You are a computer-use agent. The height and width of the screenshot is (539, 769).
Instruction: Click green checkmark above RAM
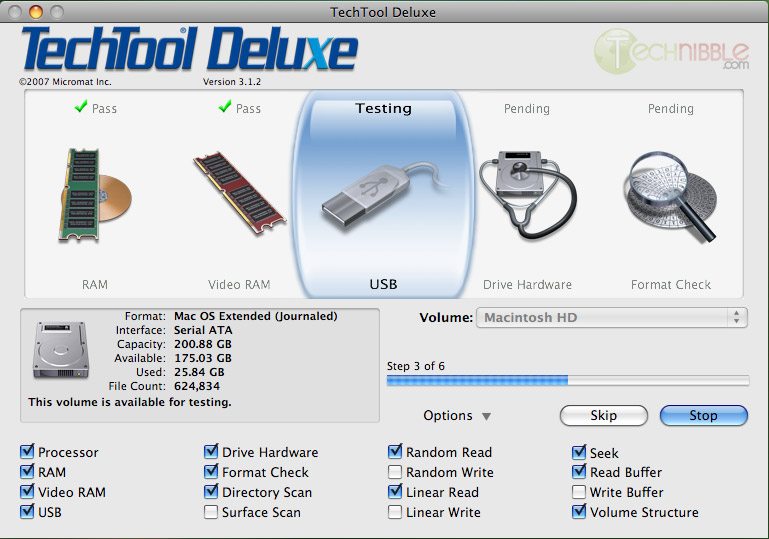pyautogui.click(x=81, y=106)
